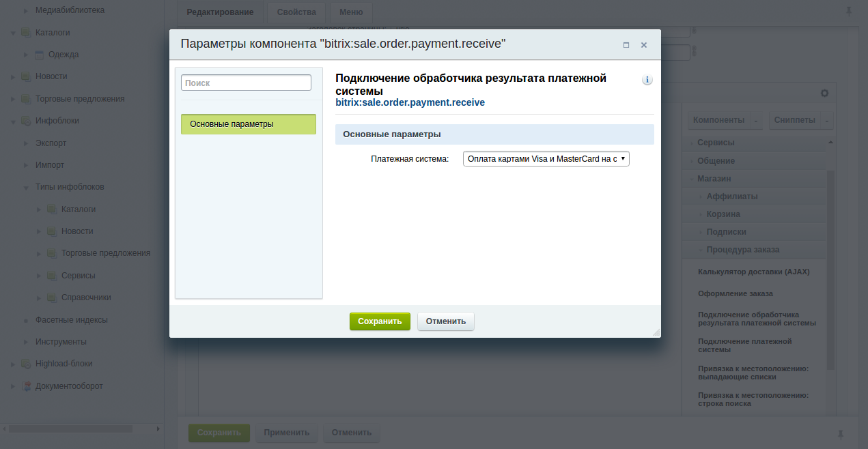Collapse the Инфоблоки tree node
Viewport: 868px width, 449px height.
point(13,121)
